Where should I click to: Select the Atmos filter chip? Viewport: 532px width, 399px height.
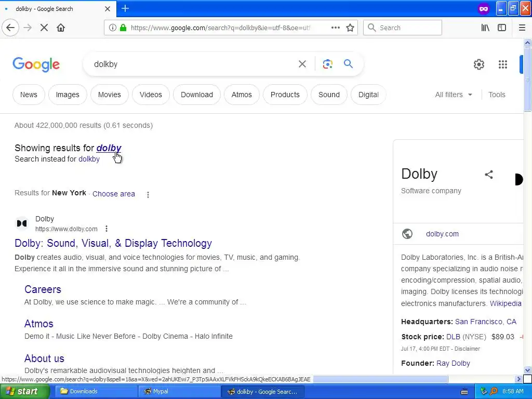(242, 95)
